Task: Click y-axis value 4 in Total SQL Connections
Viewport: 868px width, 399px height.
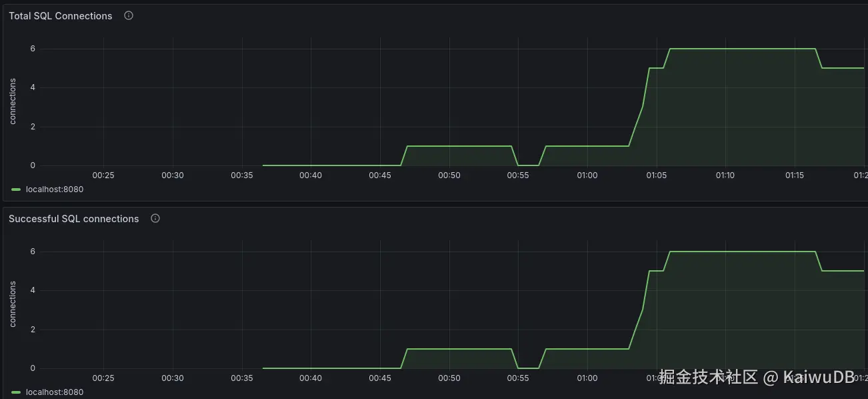Action: [33, 87]
